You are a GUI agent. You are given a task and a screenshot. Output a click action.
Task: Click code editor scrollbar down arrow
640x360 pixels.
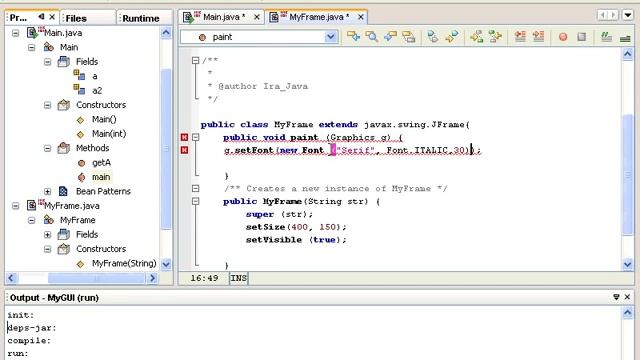pos(628,264)
